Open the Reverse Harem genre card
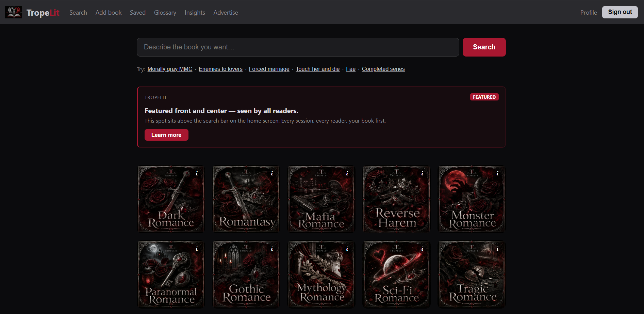This screenshot has width=644, height=314. click(396, 199)
